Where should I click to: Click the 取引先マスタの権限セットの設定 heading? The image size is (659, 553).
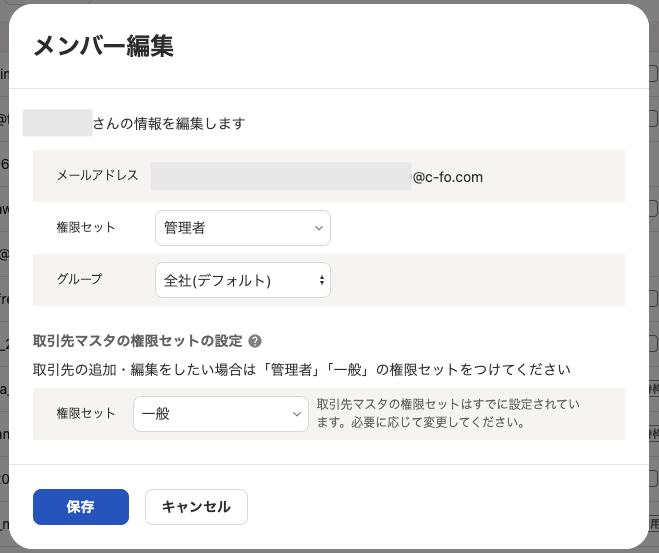(137, 341)
